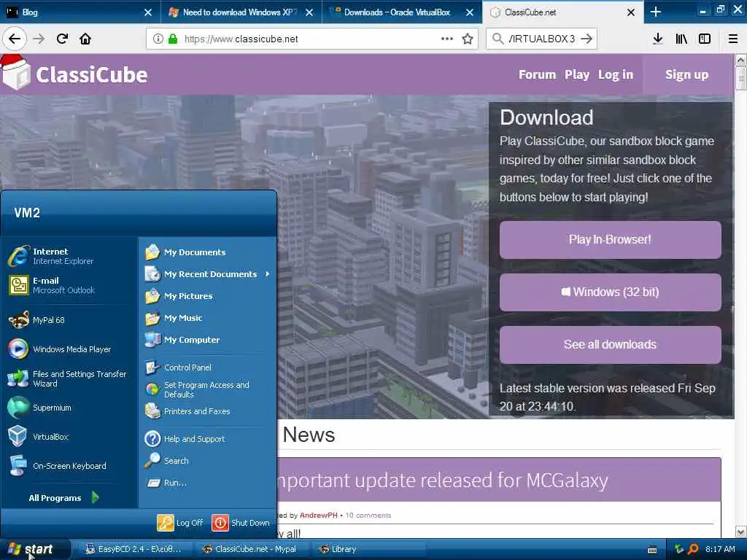The height and width of the screenshot is (560, 747).
Task: Open the 10 comments link
Action: [x=368, y=516]
